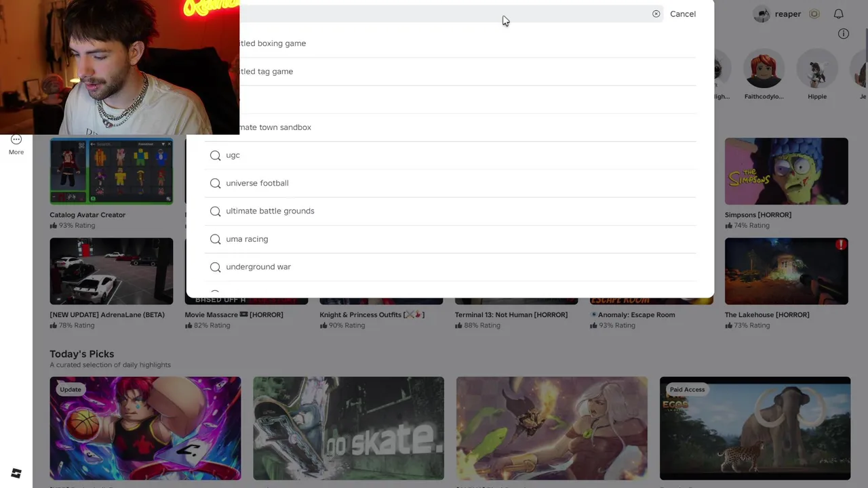Click the Catalog Avatar Creator title

87,215
